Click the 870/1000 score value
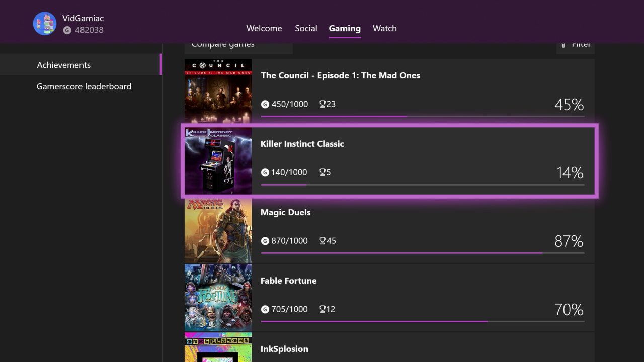The width and height of the screenshot is (644, 362). tap(290, 241)
